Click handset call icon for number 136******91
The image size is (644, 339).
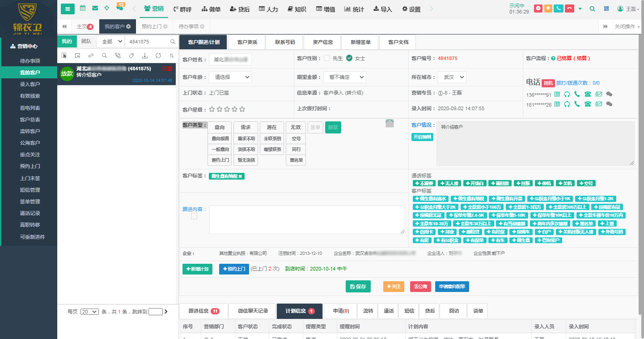tap(577, 94)
